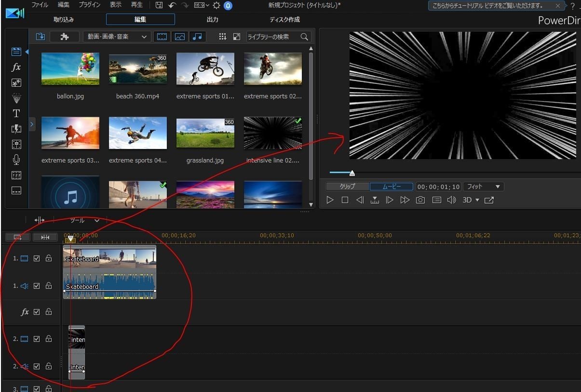
Task: Open the seek-by mode button under preview
Action: (x=375, y=200)
